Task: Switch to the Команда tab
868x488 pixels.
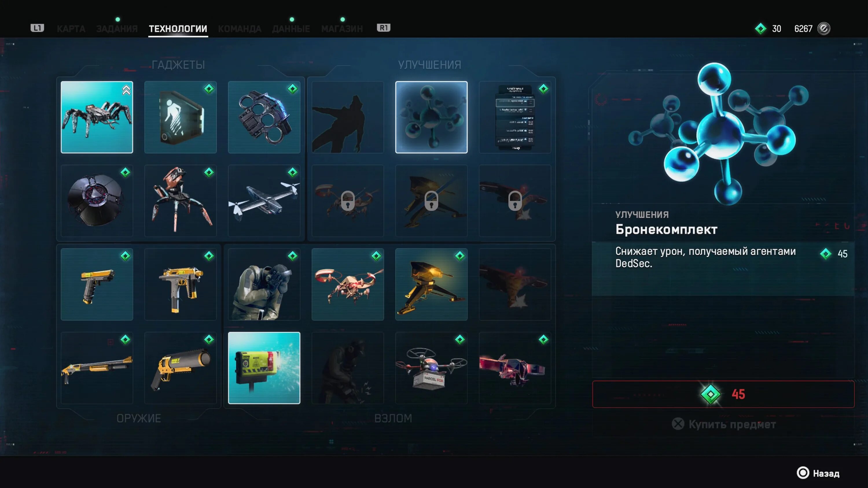Action: 240,29
